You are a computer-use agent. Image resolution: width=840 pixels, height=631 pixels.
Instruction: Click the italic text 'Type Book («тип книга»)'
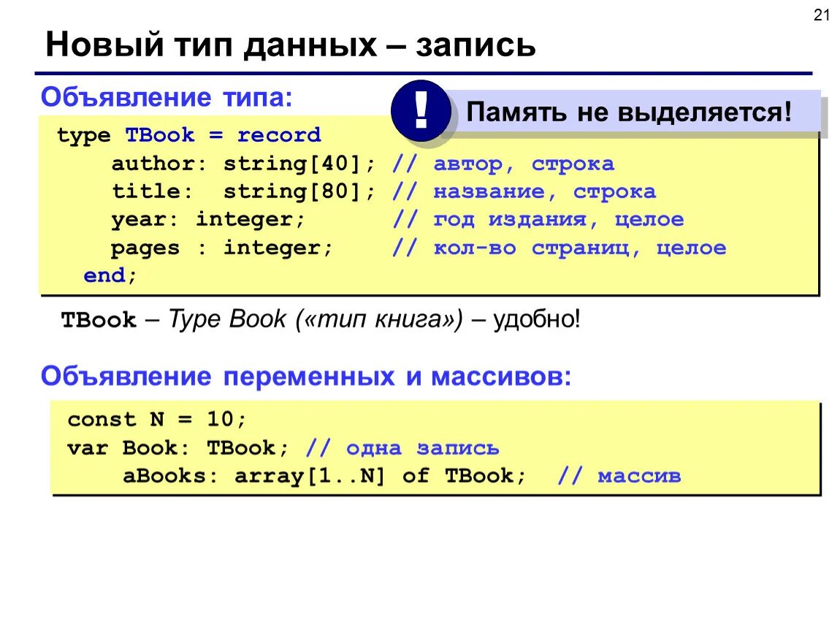click(316, 319)
